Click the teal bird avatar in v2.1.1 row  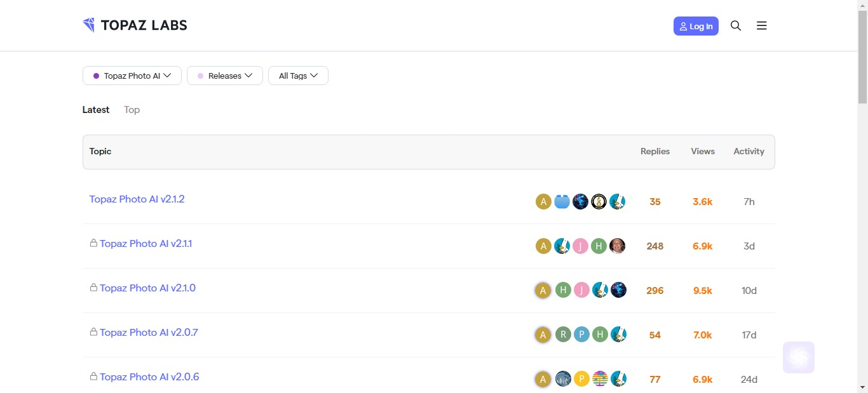[x=562, y=246]
